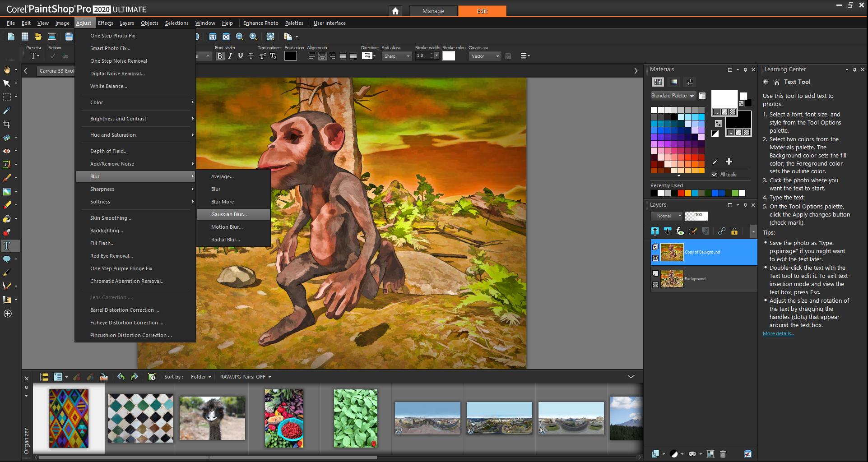Select the Pan hand tool
This screenshot has width=868, height=462.
7,70
